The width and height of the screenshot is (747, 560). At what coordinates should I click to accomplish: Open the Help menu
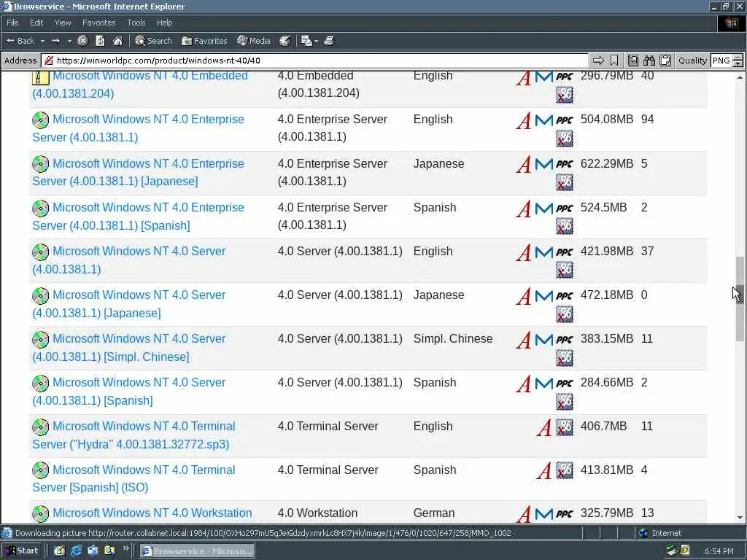pos(164,23)
